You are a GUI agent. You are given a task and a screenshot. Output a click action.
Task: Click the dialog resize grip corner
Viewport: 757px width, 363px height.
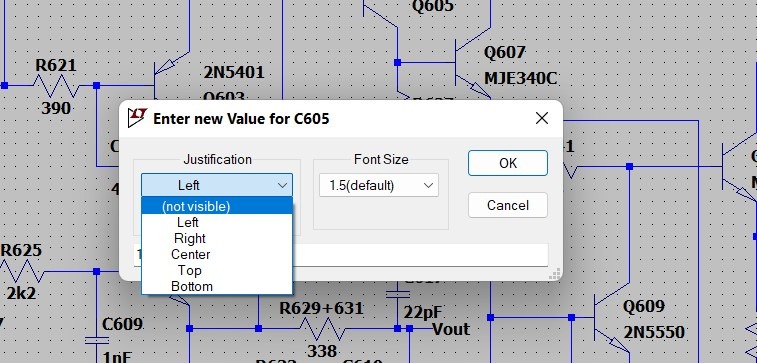555,274
